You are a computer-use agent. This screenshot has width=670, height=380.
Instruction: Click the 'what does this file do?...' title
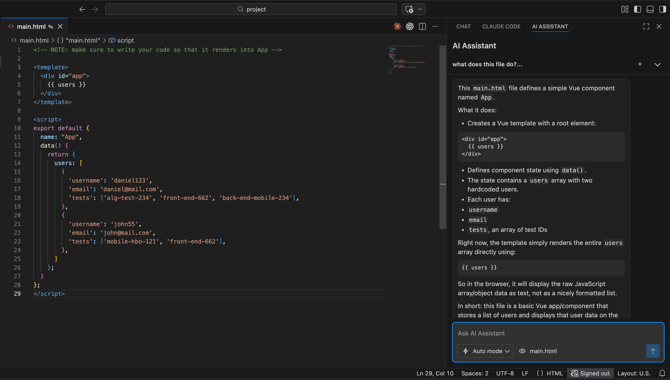(x=487, y=64)
